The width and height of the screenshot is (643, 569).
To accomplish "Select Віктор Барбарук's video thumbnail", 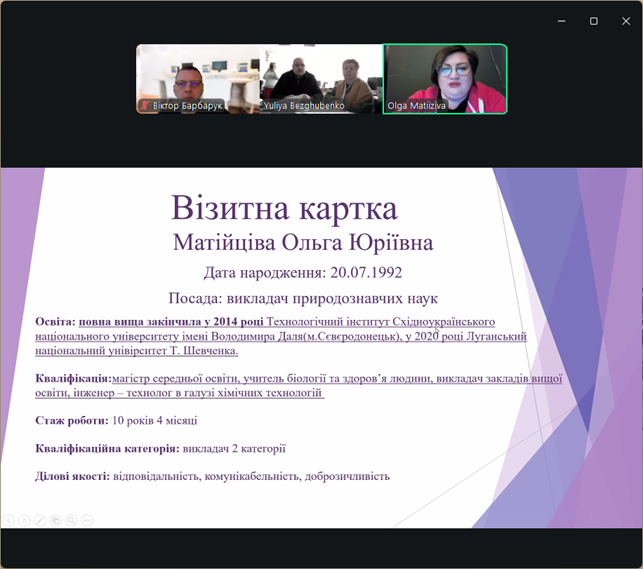I will tap(198, 79).
